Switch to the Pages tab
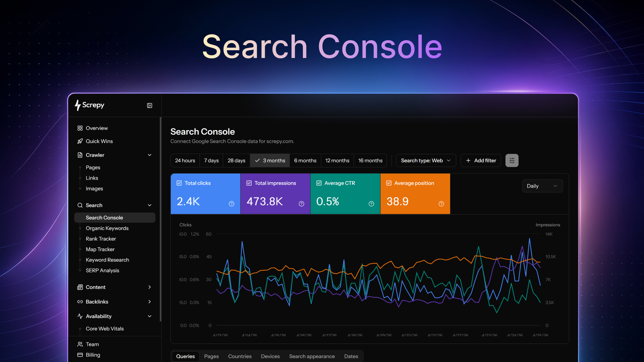This screenshot has height=362, width=644. [211, 356]
